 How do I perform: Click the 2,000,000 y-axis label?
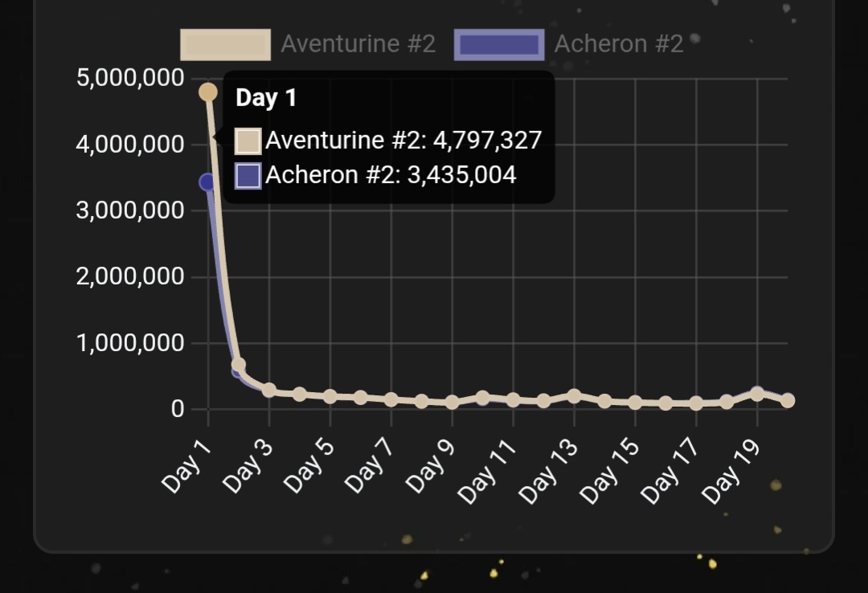point(131,276)
